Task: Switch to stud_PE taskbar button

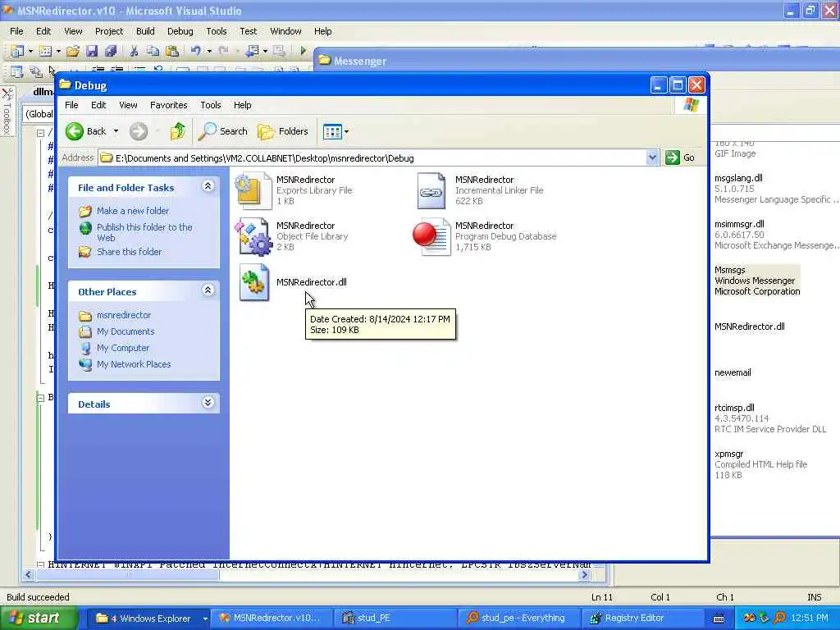Action: [x=395, y=619]
